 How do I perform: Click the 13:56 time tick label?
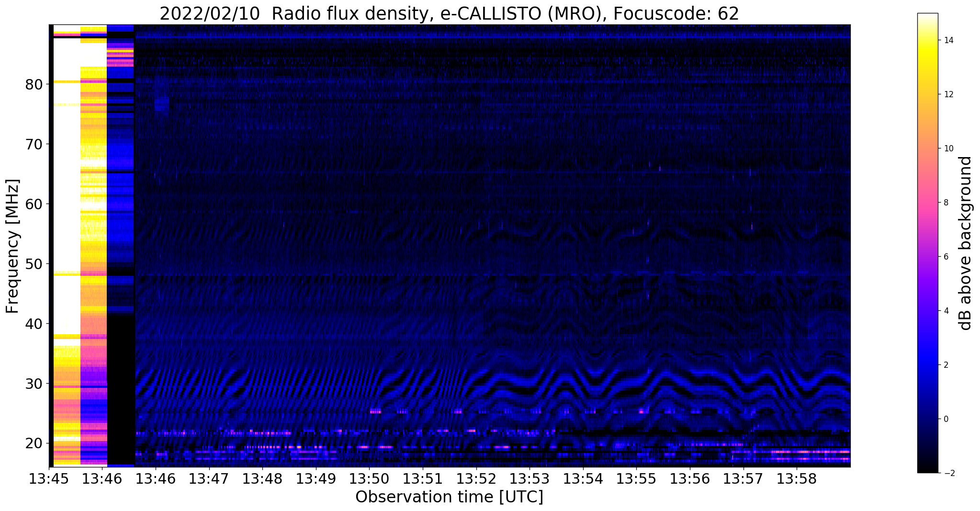click(690, 478)
